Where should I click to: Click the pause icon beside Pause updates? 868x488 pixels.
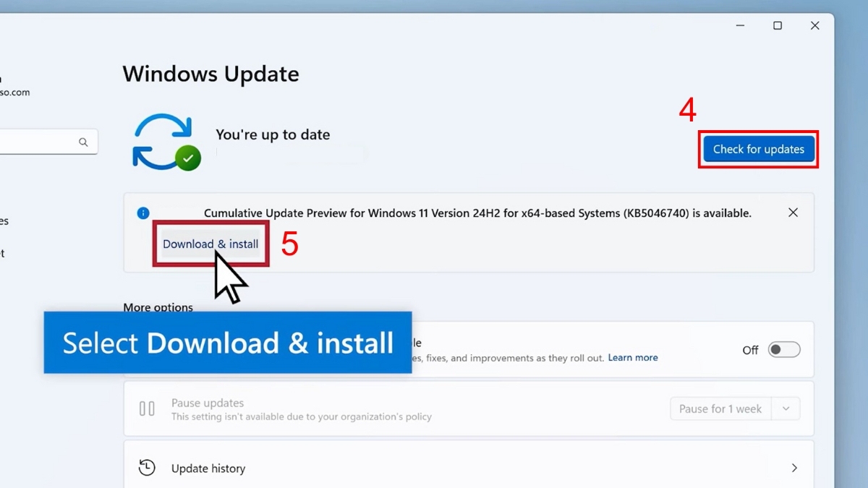click(147, 409)
